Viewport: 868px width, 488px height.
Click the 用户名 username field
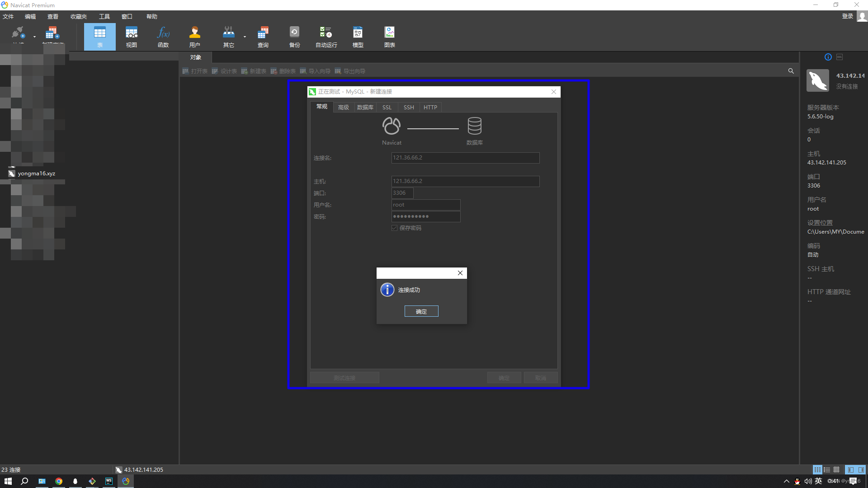click(x=426, y=205)
